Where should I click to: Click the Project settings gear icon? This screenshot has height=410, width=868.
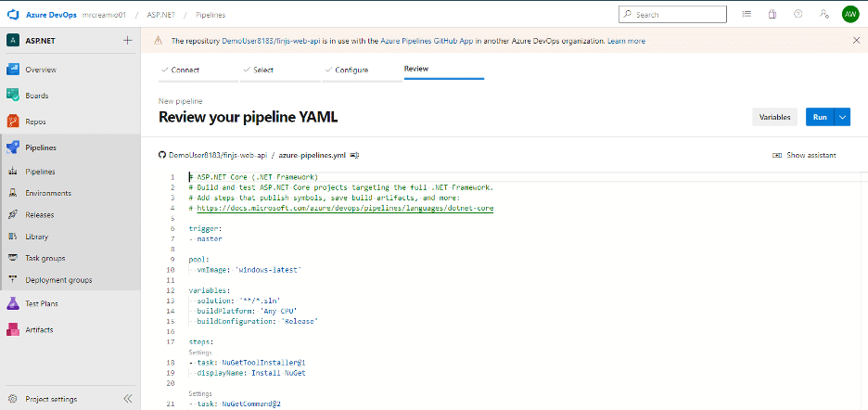(x=14, y=399)
